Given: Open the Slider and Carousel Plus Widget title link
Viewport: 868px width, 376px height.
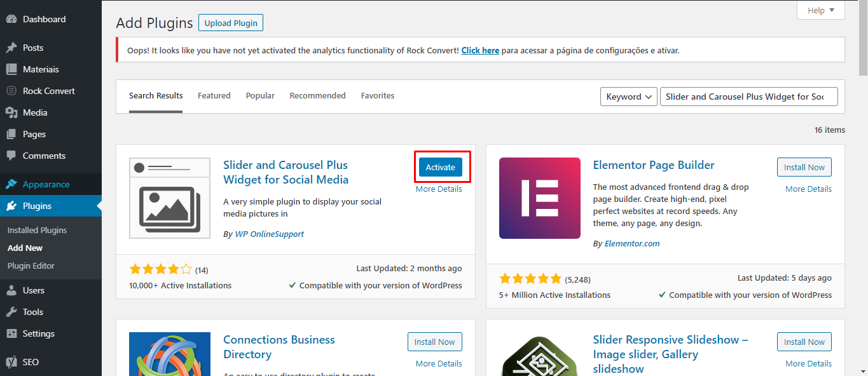Looking at the screenshot, I should tap(286, 172).
